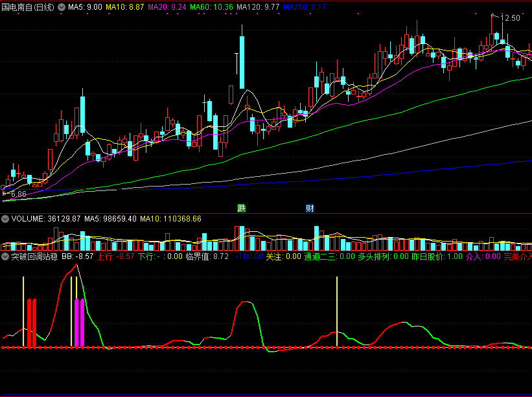Image resolution: width=532 pixels, height=397 pixels.
Task: Click the blue MA250: 8.17 label
Action: [x=305, y=7]
